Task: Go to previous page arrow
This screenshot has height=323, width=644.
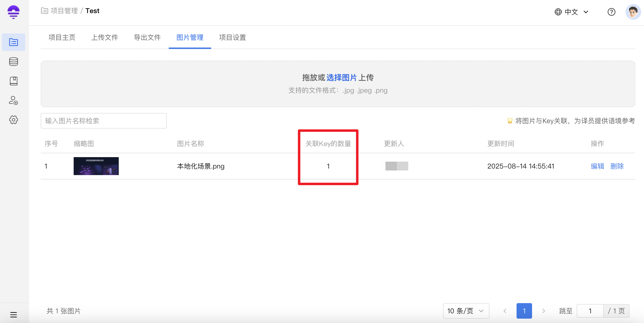Action: (x=505, y=311)
